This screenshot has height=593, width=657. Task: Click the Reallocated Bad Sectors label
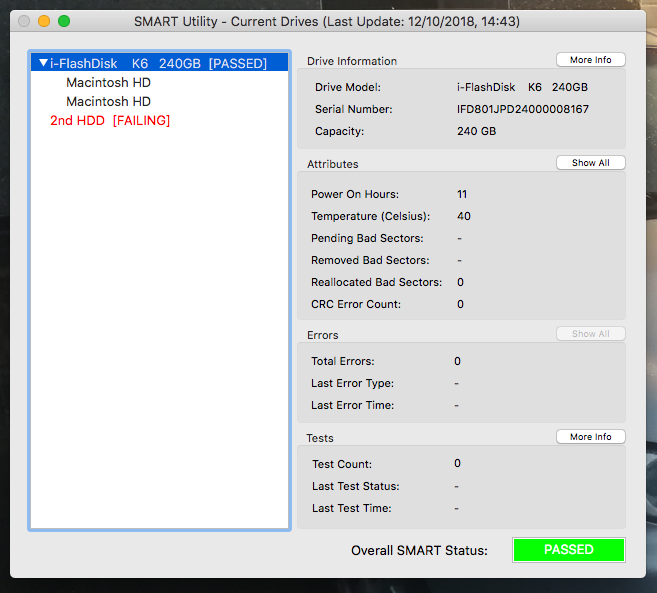point(376,282)
